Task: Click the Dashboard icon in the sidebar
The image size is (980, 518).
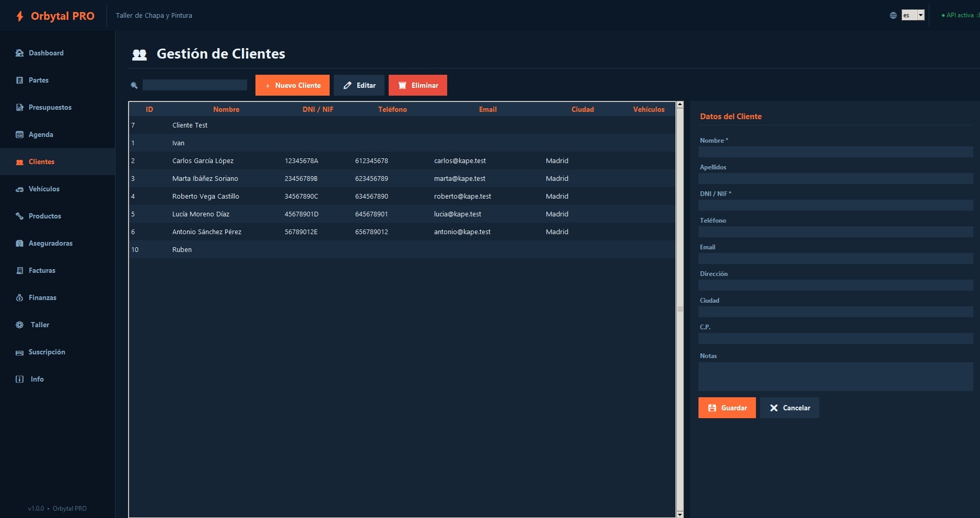Action: click(20, 53)
